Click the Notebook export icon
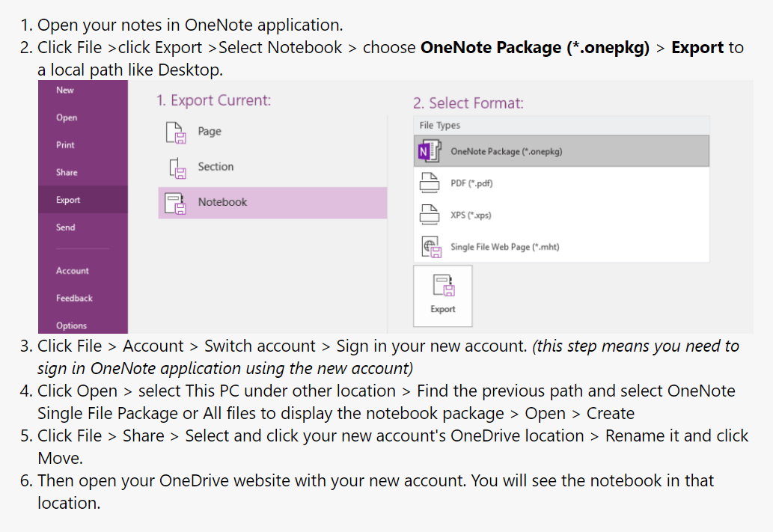The width and height of the screenshot is (773, 532). (175, 203)
